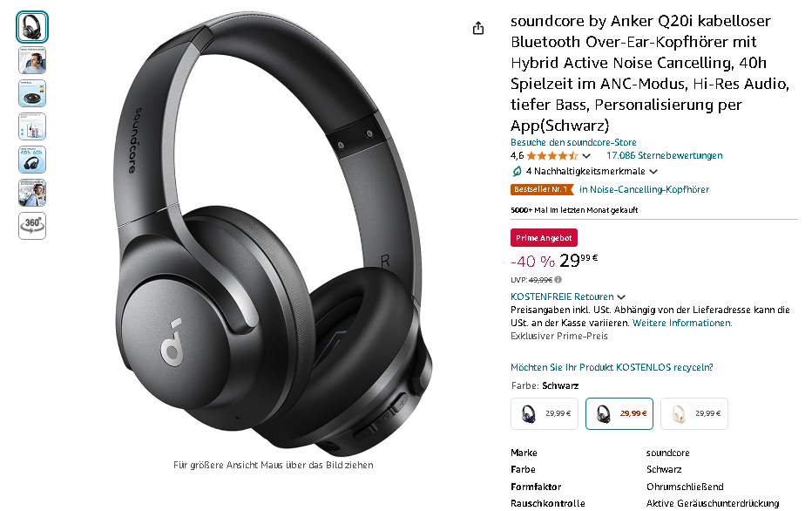Expand the rating breakdown chevron next to stars
This screenshot has height=511, width=812.
(x=586, y=156)
